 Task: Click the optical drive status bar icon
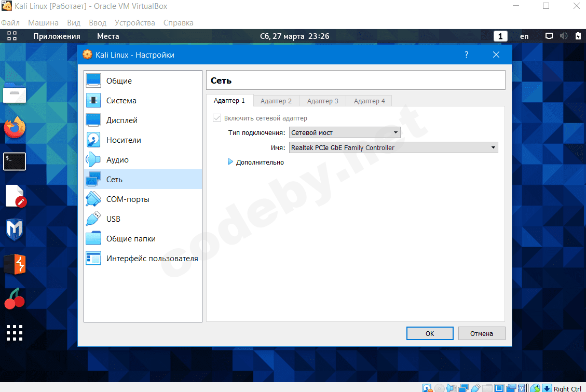(440, 388)
